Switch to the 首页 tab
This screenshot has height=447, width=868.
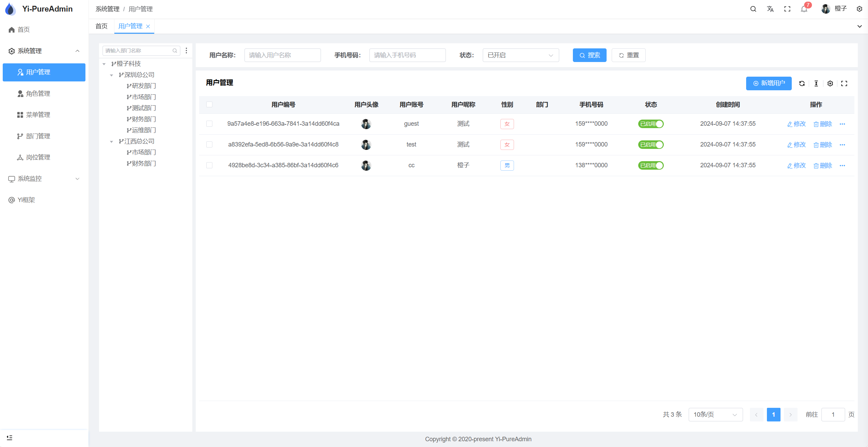tap(101, 26)
